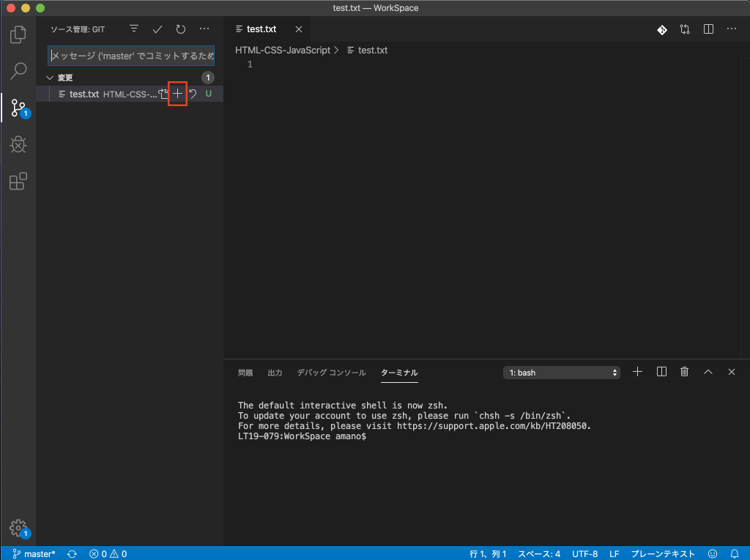750x560 pixels.
Task: Open the Debug view in activity bar
Action: pyautogui.click(x=18, y=144)
